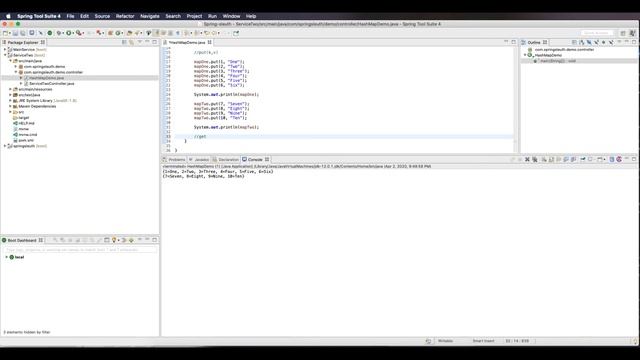Select ServiceTwoController.java in Package Explorer
This screenshot has width=640, height=360.
pyautogui.click(x=51, y=84)
